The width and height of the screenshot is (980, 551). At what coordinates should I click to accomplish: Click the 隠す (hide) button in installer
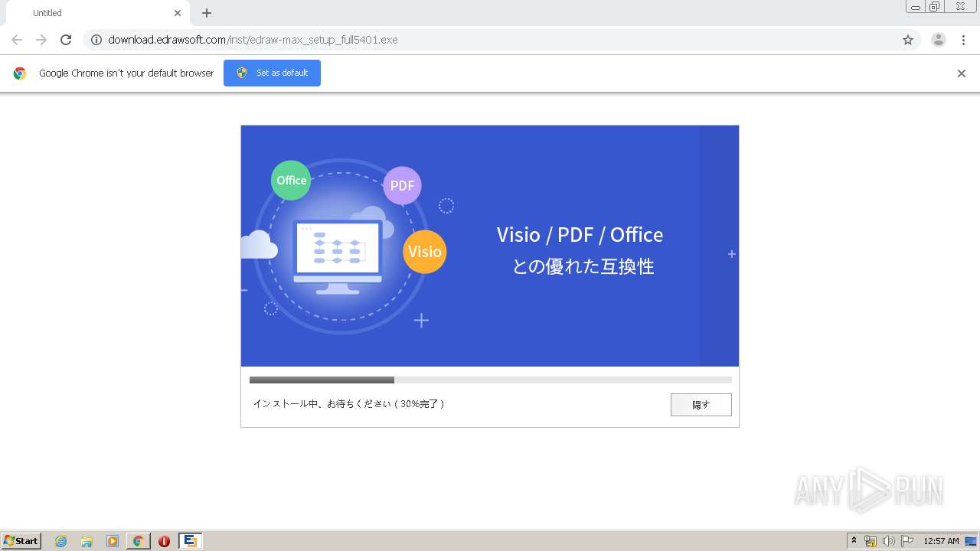(x=701, y=405)
